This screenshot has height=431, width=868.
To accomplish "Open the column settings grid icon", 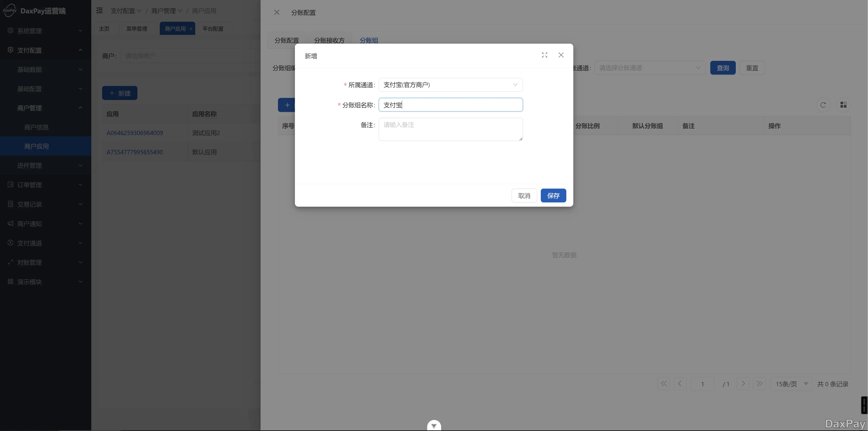I will pos(843,105).
